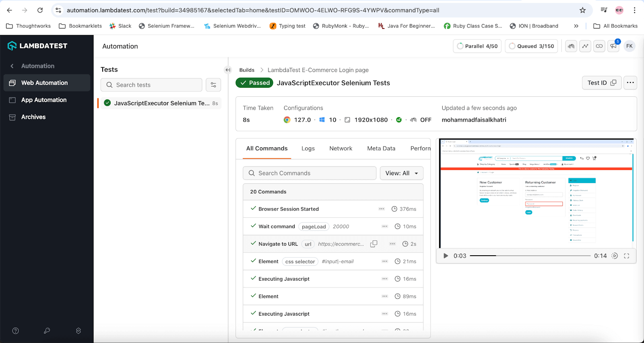
Task: Change video playback speed
Action: [x=615, y=256]
